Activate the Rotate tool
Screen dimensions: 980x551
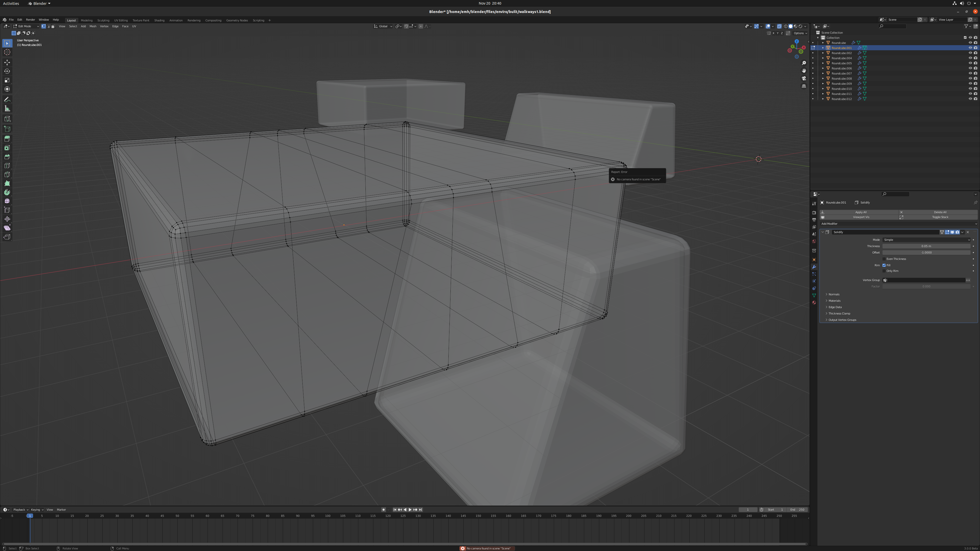7,71
